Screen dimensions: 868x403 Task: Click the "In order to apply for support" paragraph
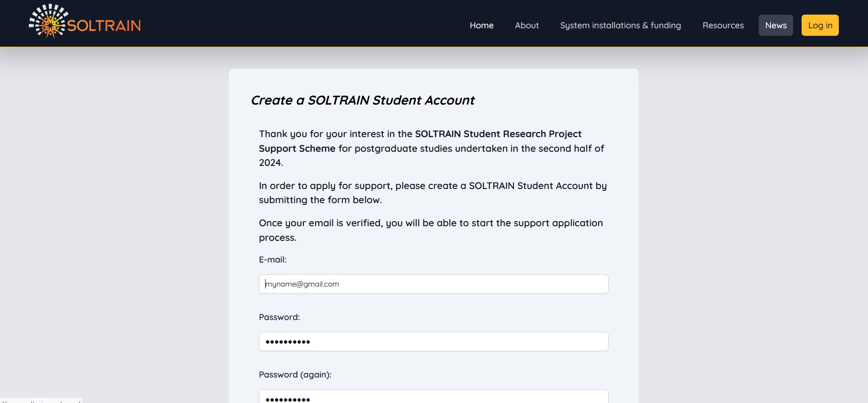(432, 193)
